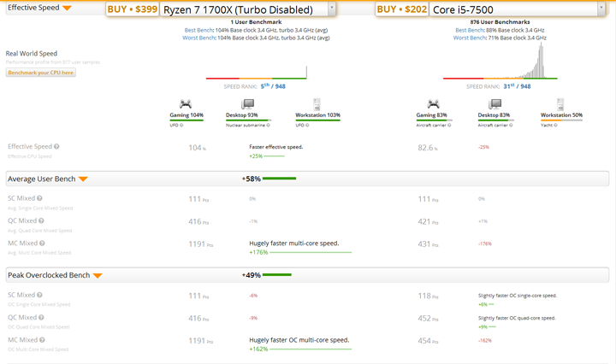Screen dimensions: 616x364
Task: Click the Gaming controller icon under Ryzen 7 1700X
Action: click(185, 104)
